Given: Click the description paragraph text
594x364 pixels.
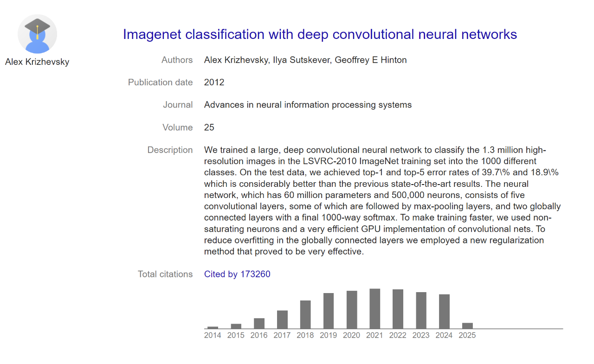Looking at the screenshot, I should 382,201.
